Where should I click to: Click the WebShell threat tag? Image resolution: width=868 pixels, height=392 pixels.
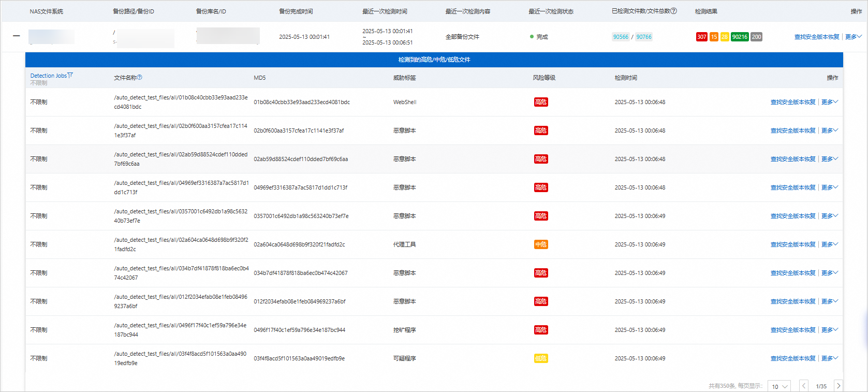405,102
